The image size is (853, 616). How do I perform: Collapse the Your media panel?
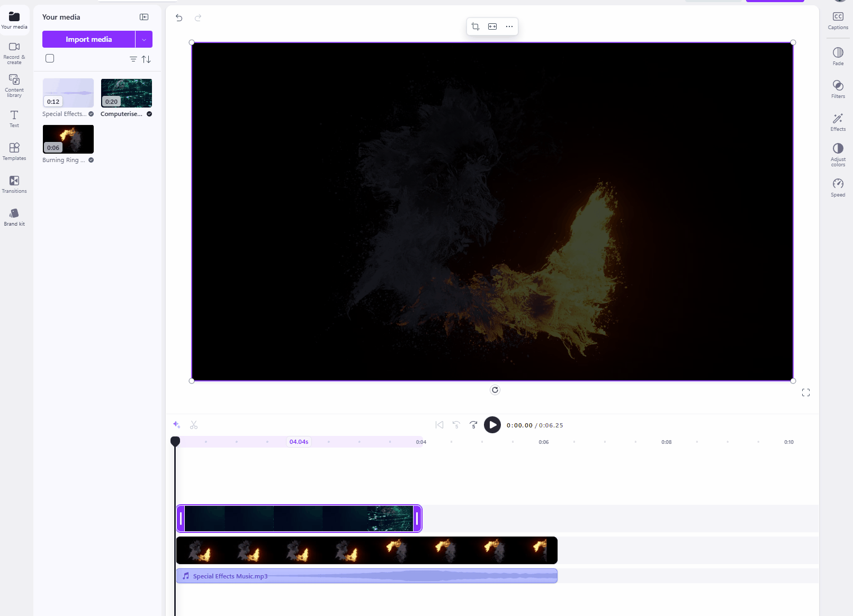coord(143,17)
